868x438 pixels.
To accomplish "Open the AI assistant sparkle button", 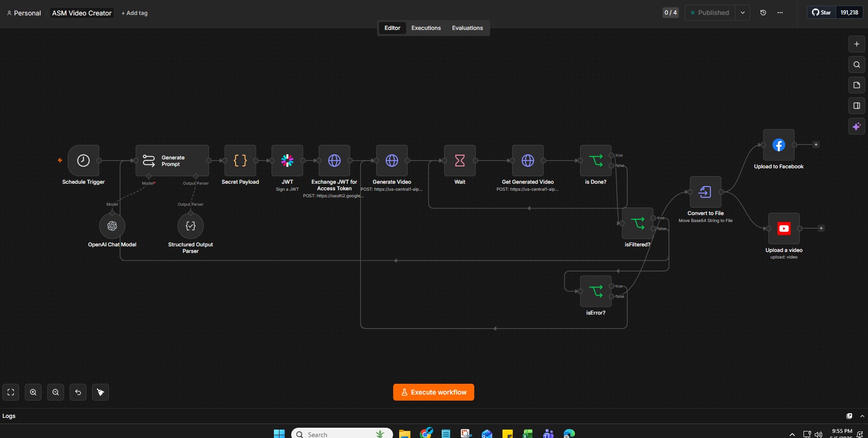I will (857, 126).
